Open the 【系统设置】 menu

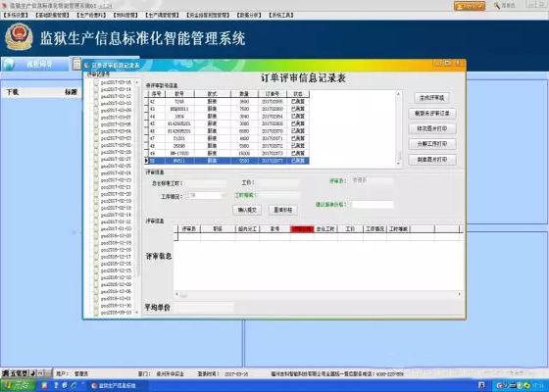pos(16,15)
